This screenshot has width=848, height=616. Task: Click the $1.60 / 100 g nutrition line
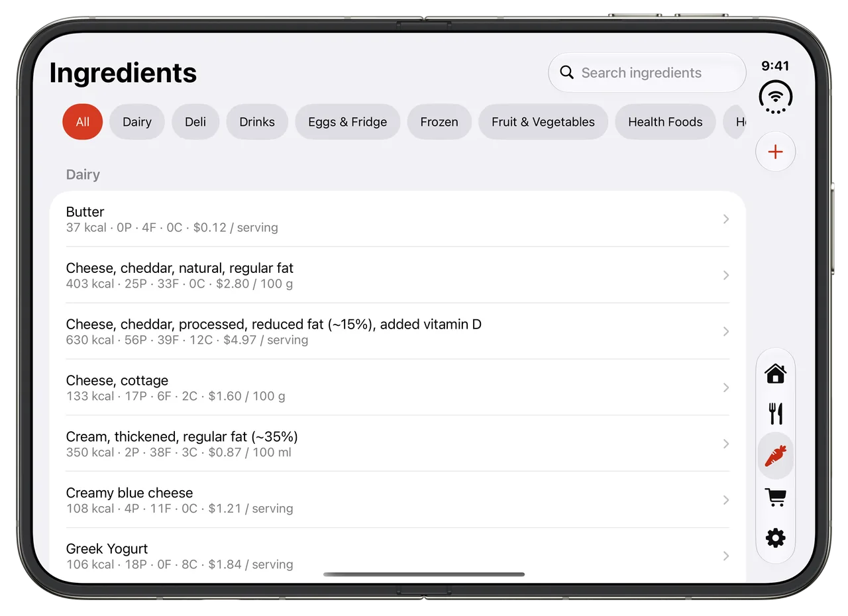[176, 397]
